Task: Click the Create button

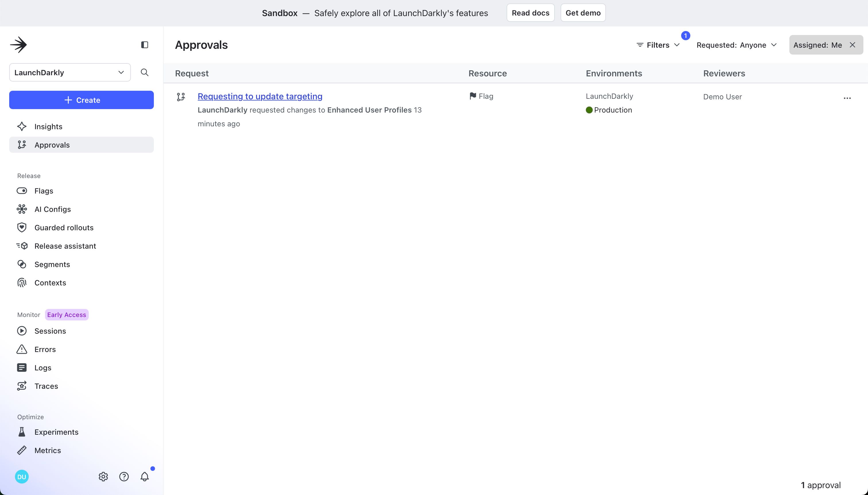Action: coord(82,100)
